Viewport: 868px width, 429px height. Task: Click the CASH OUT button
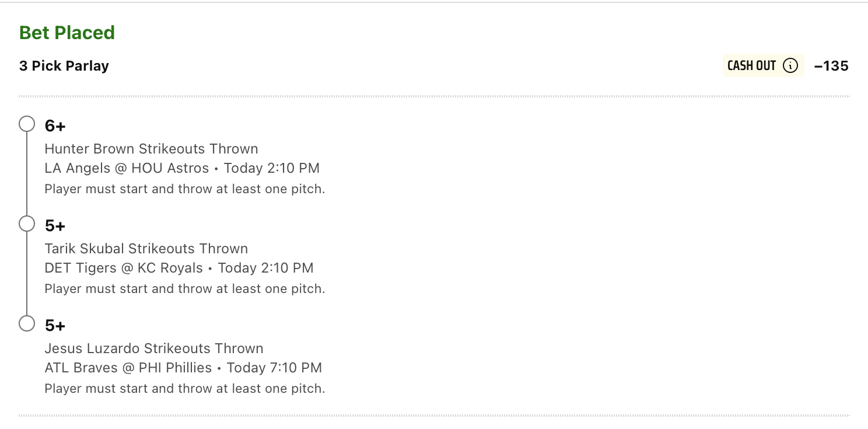coord(763,66)
